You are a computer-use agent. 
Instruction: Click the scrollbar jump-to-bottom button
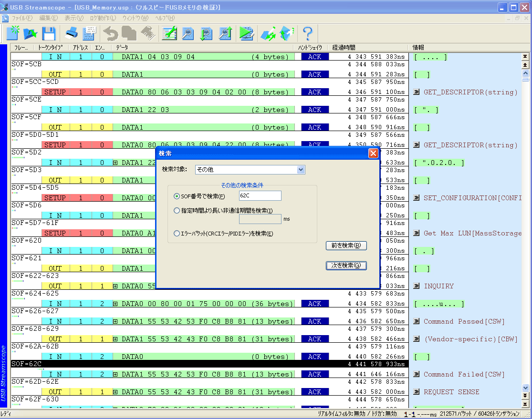(x=525, y=404)
